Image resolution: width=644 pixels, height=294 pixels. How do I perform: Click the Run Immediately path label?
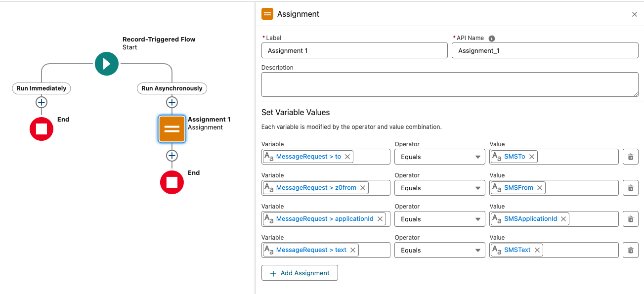coord(42,88)
